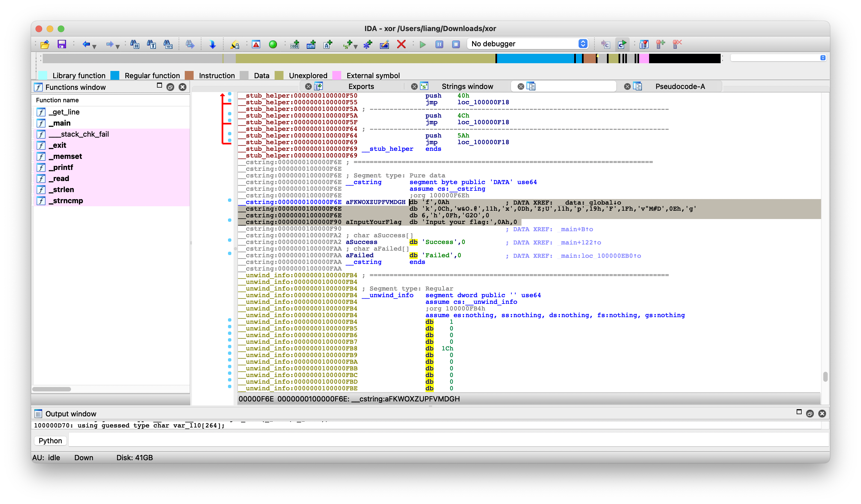Click the blue region of navigation band

click(535, 58)
